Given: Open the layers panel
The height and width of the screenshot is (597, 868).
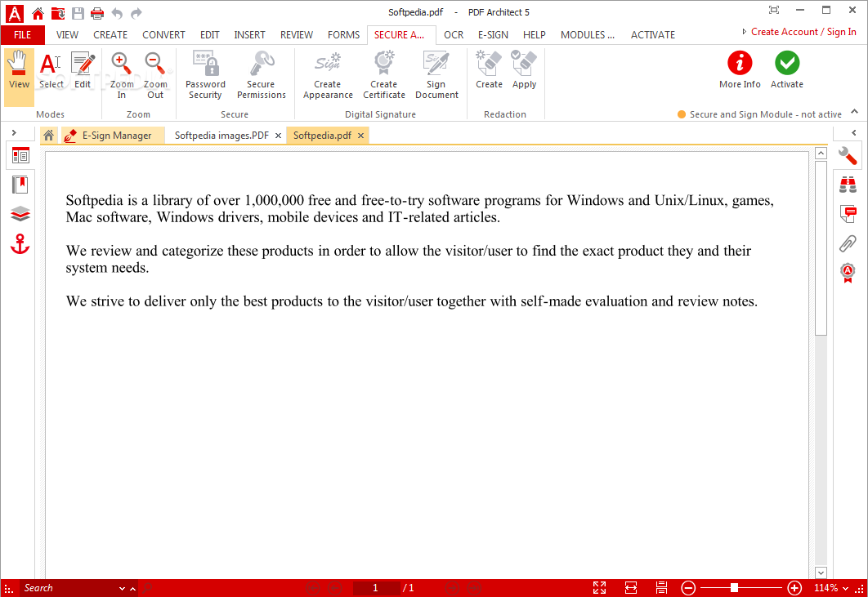Looking at the screenshot, I should click(20, 214).
